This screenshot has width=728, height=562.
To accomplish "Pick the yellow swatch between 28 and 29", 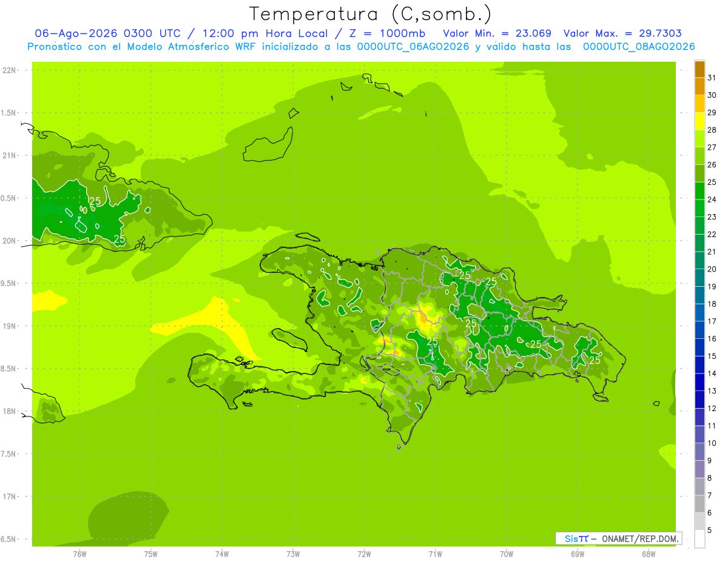I will pyautogui.click(x=699, y=121).
